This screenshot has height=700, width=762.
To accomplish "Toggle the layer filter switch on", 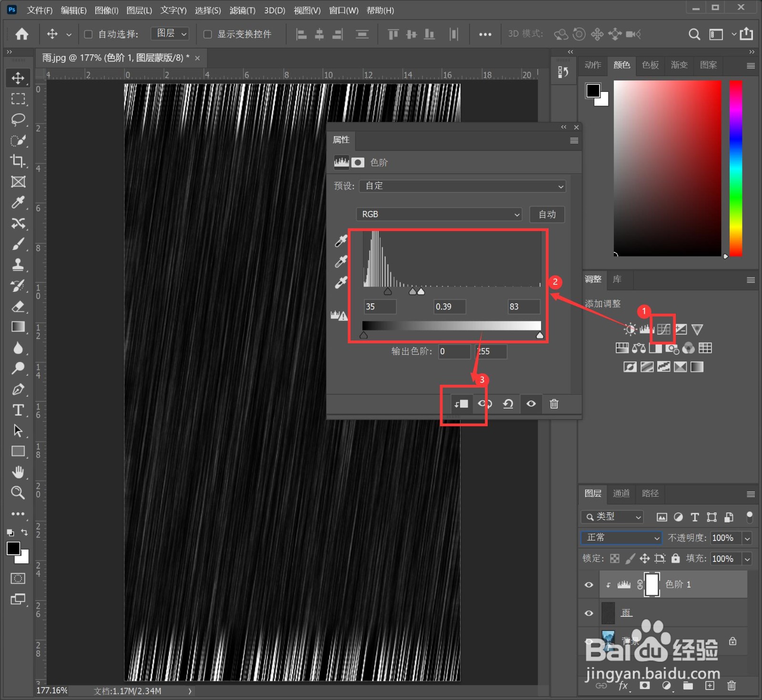I will 750,517.
